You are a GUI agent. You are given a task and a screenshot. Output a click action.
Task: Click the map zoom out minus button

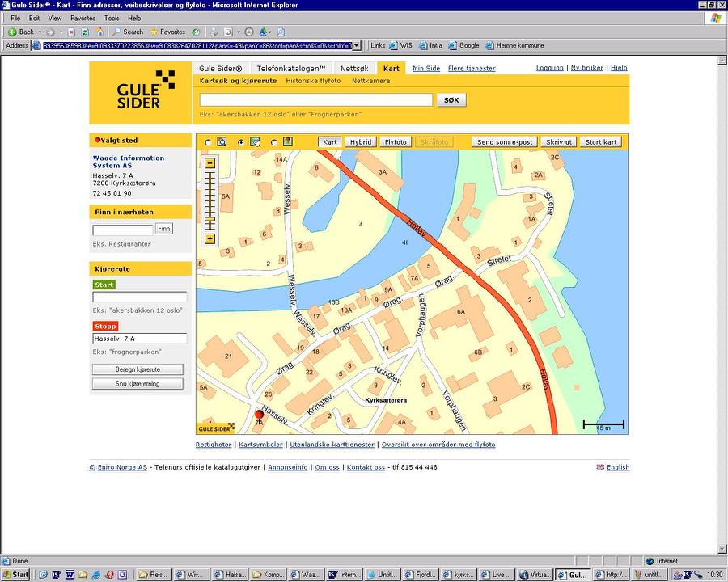(x=210, y=163)
